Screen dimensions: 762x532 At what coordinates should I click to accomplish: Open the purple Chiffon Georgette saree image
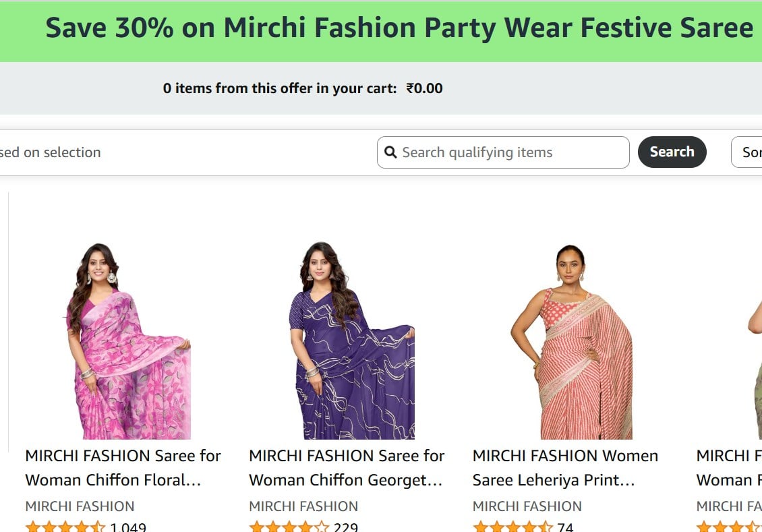352,341
